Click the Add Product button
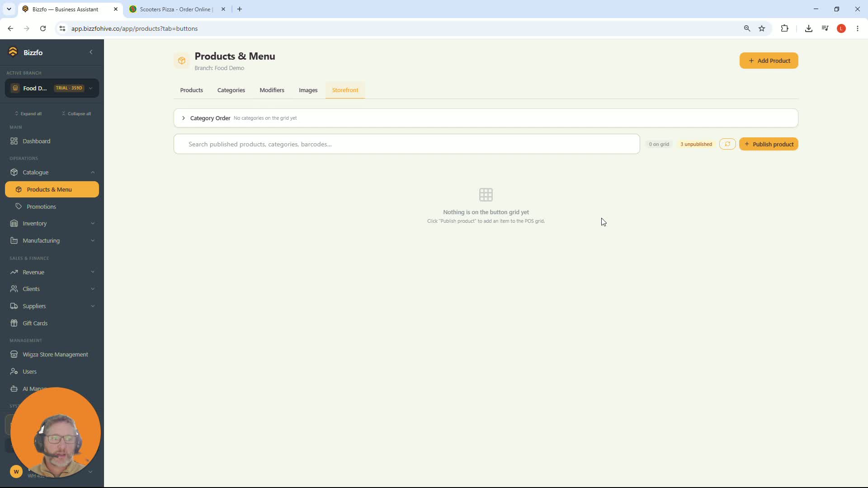Screen dimensions: 868x488 tap(769, 61)
